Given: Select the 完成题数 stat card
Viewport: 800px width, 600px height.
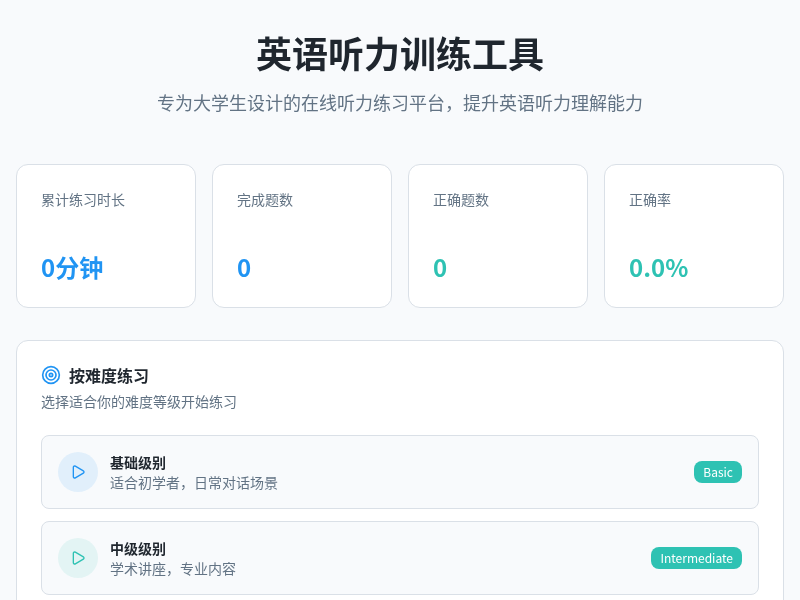Looking at the screenshot, I should click(x=301, y=235).
